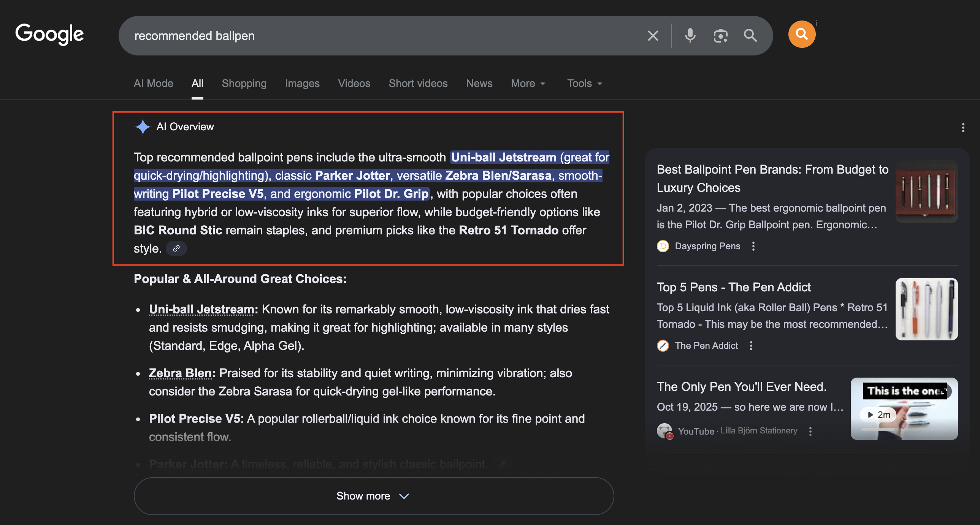Open the More search categories dropdown
Screen dimensions: 980x525
(x=528, y=83)
